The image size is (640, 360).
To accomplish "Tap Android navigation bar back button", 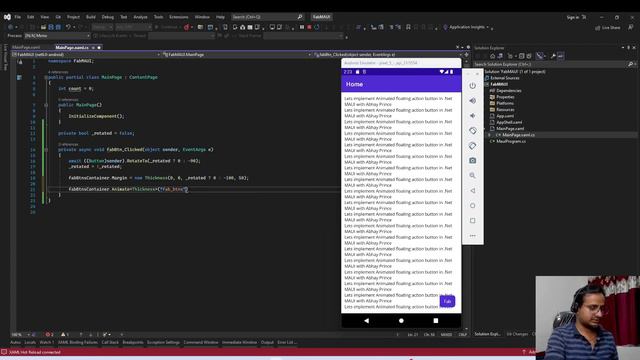I will [x=366, y=321].
